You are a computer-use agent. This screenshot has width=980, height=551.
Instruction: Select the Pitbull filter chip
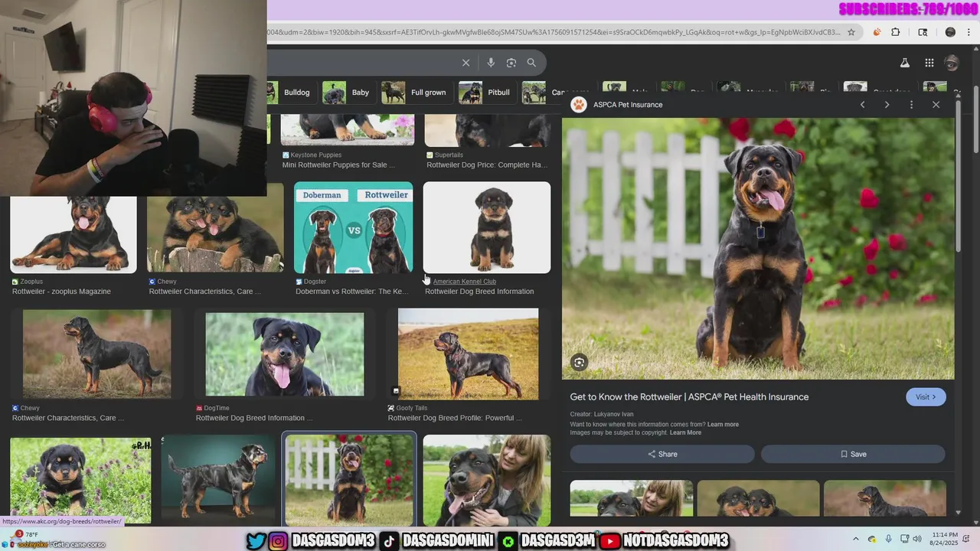click(487, 93)
